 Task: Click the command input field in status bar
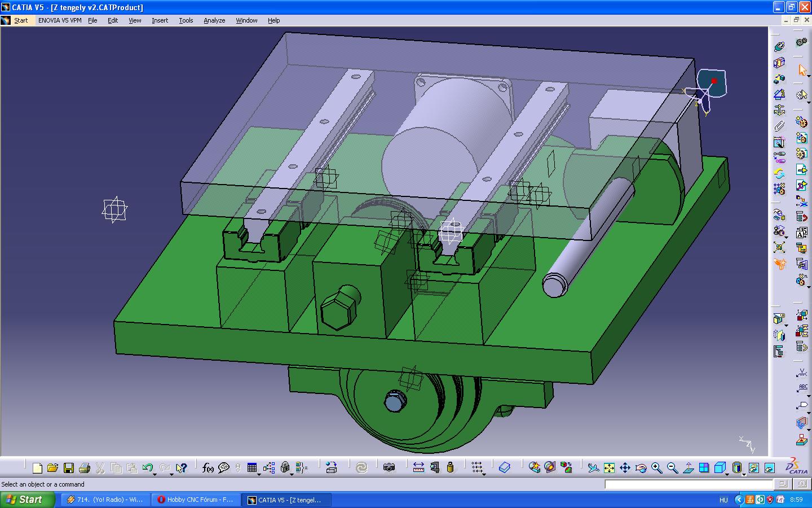coord(689,484)
